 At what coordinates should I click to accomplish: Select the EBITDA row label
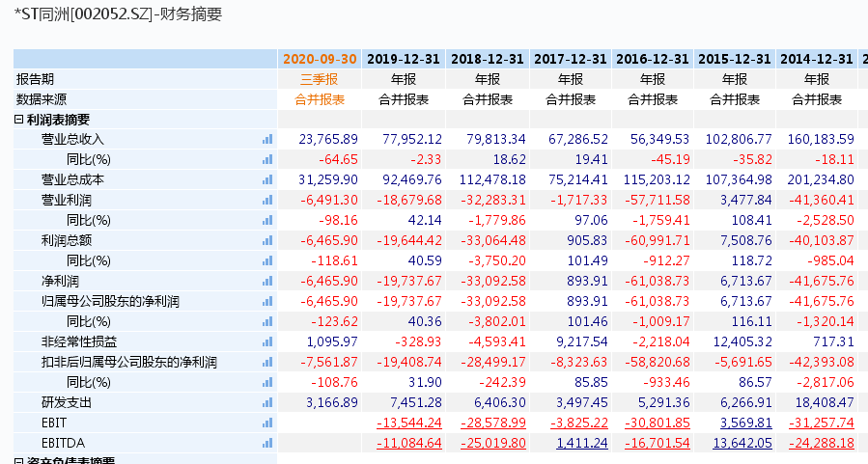click(x=63, y=443)
